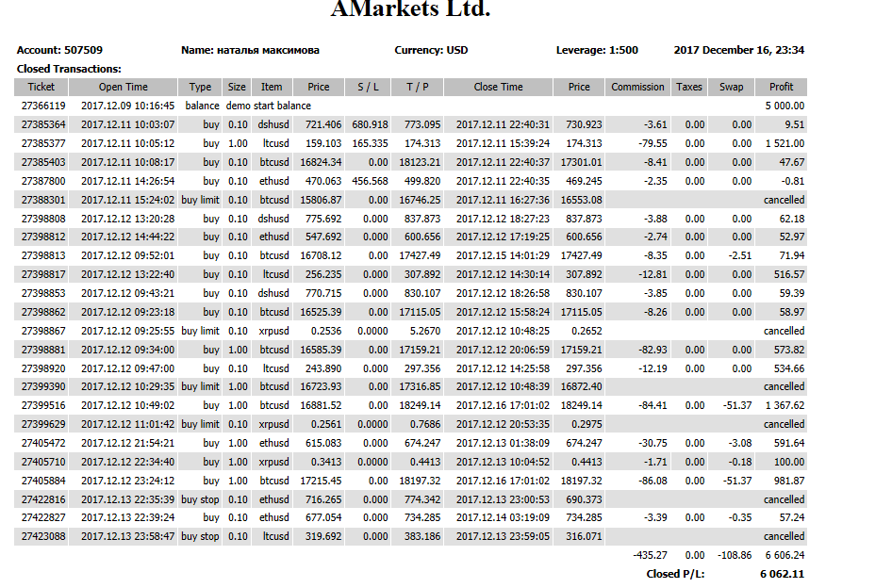Select the 680.918 stop loss value

[x=370, y=124]
